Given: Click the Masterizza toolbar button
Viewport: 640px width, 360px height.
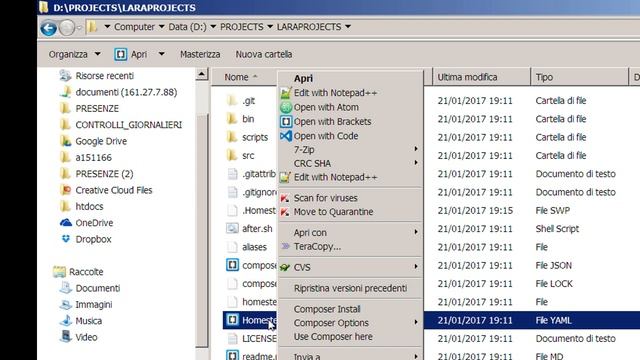Looking at the screenshot, I should 200,54.
